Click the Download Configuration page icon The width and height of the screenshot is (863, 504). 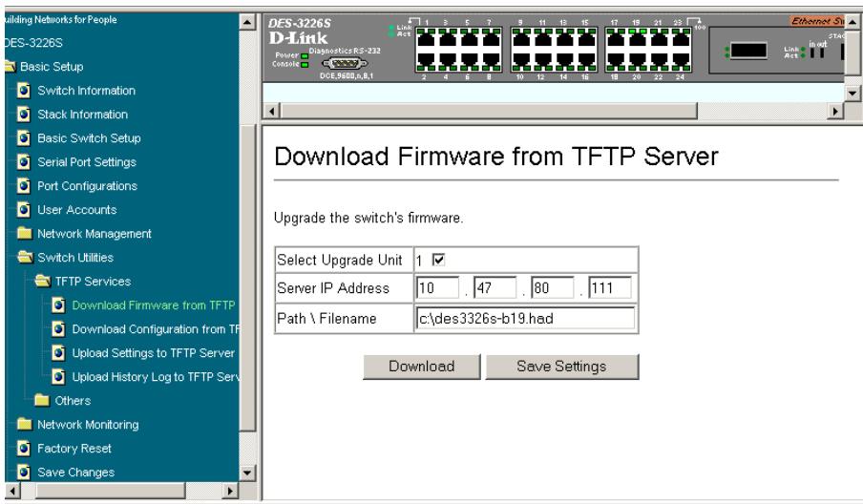click(58, 329)
